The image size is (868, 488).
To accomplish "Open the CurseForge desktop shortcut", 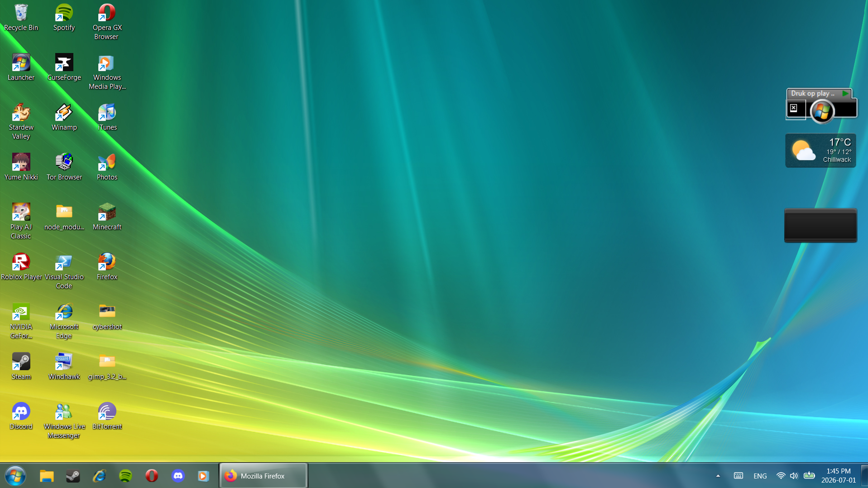I will coord(64,68).
